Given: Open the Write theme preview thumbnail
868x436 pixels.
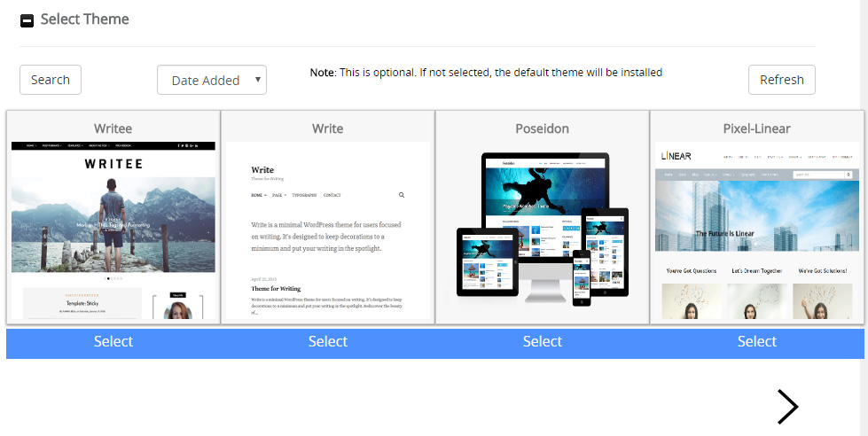Looking at the screenshot, I should 328,230.
